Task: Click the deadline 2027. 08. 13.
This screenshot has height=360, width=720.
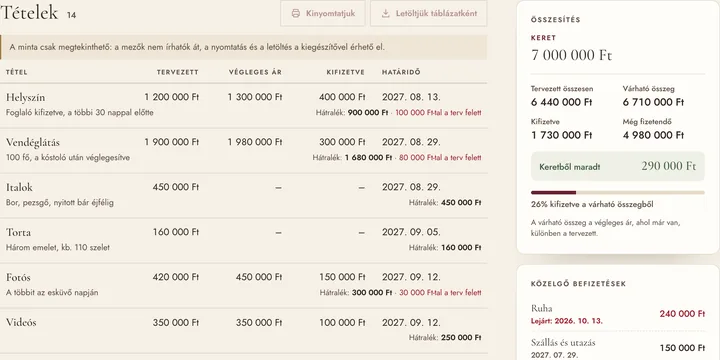Action: [x=411, y=97]
